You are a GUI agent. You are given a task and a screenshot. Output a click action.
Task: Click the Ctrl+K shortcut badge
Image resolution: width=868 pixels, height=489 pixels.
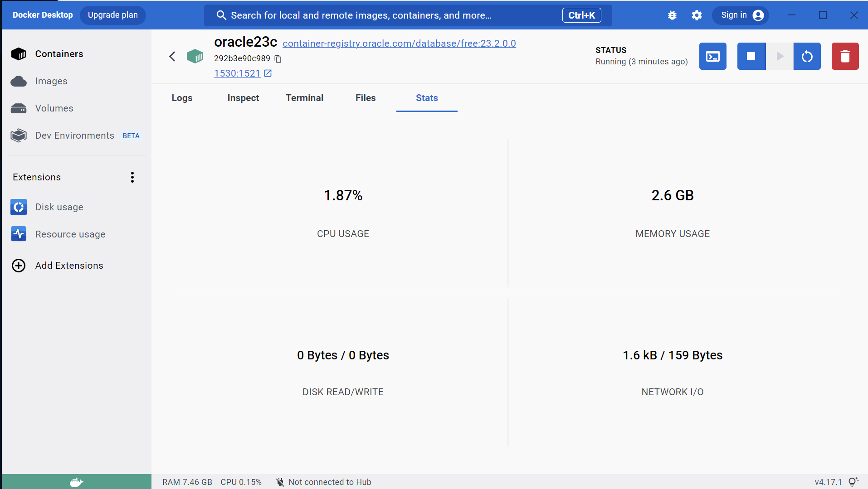pos(582,15)
